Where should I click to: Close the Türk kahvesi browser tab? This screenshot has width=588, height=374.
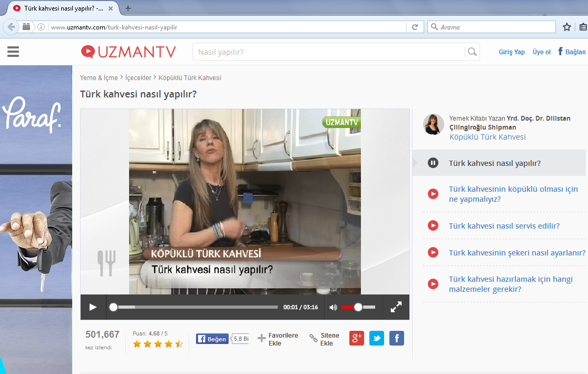point(111,8)
